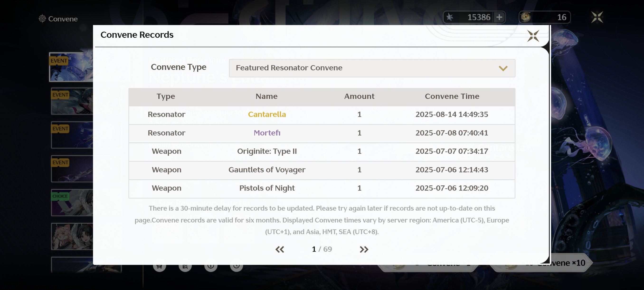Click the gold tide coin icon
The height and width of the screenshot is (290, 644).
coord(526,17)
